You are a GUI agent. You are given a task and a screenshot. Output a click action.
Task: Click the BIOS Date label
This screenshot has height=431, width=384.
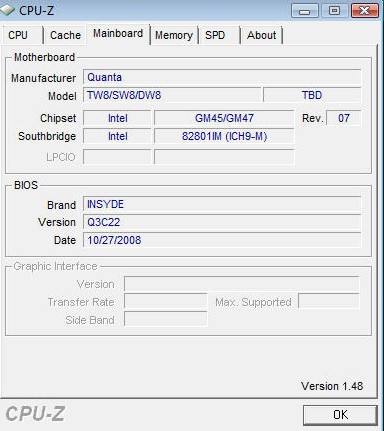click(x=65, y=240)
